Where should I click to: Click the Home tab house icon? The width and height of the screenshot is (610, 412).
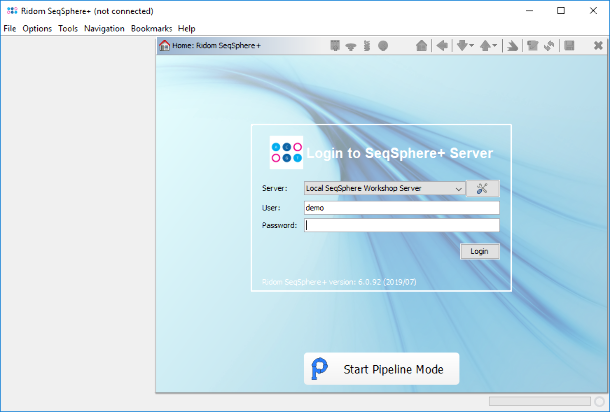click(165, 46)
